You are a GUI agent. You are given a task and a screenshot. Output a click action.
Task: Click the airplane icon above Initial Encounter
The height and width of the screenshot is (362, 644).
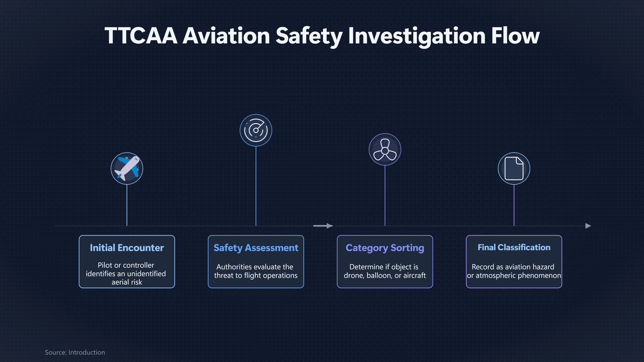[127, 168]
